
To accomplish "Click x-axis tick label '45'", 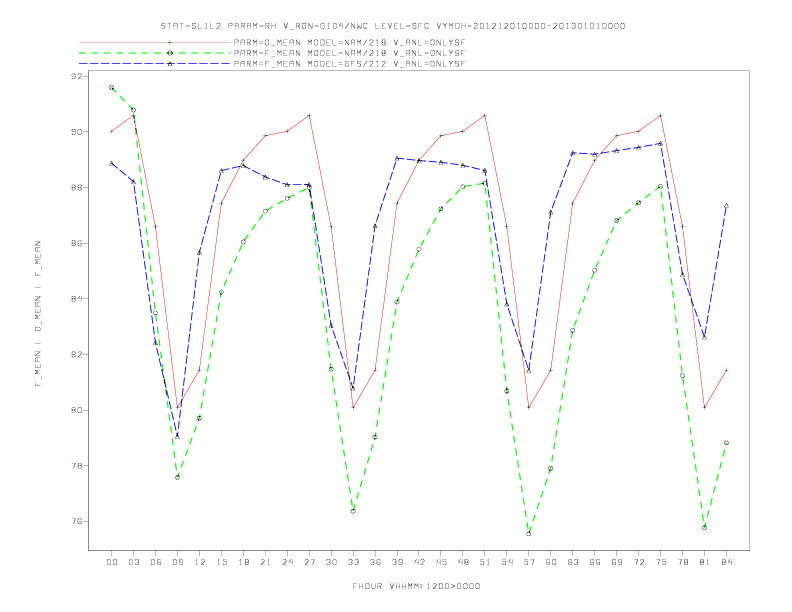I will click(441, 562).
